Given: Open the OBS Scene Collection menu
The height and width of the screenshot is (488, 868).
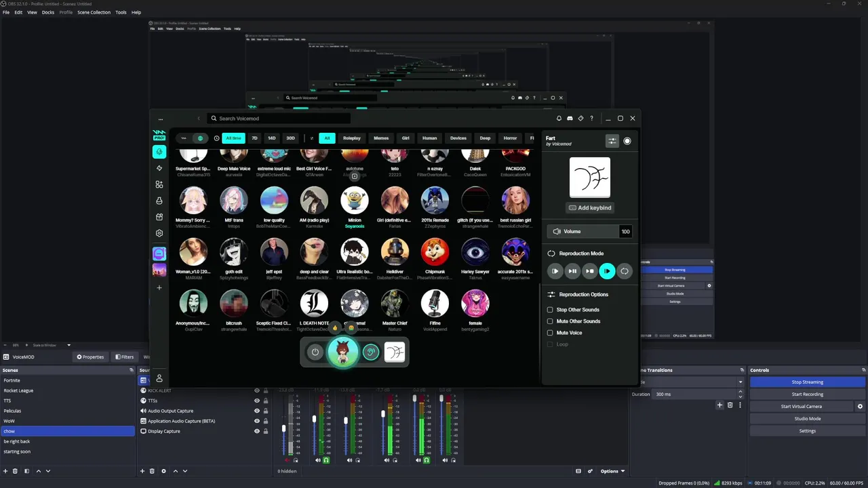Looking at the screenshot, I should [94, 12].
